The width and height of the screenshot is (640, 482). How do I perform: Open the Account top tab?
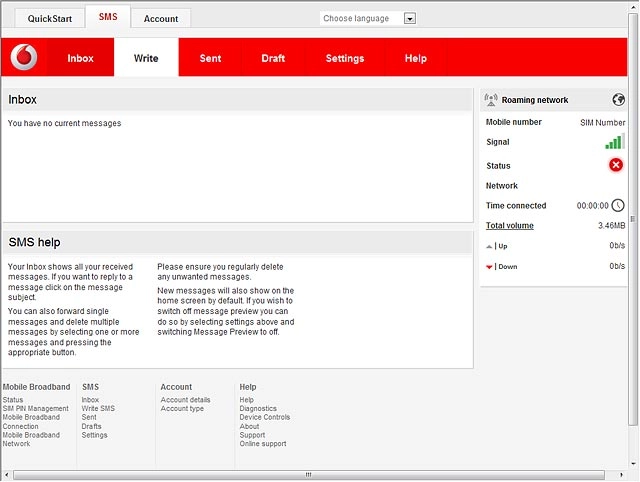(161, 18)
